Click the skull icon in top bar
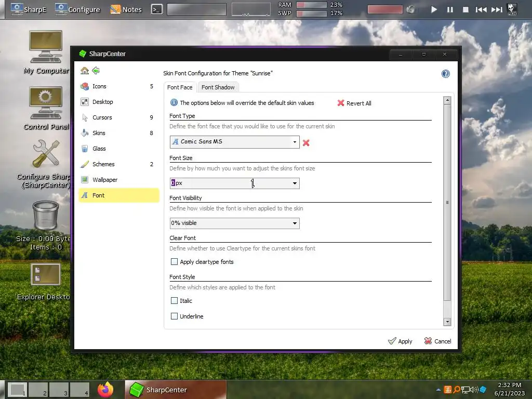 tap(512, 9)
